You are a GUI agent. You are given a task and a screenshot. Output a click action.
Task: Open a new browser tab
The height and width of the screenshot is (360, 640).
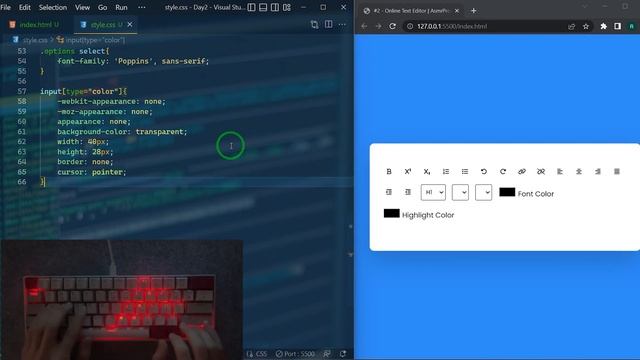click(473, 11)
